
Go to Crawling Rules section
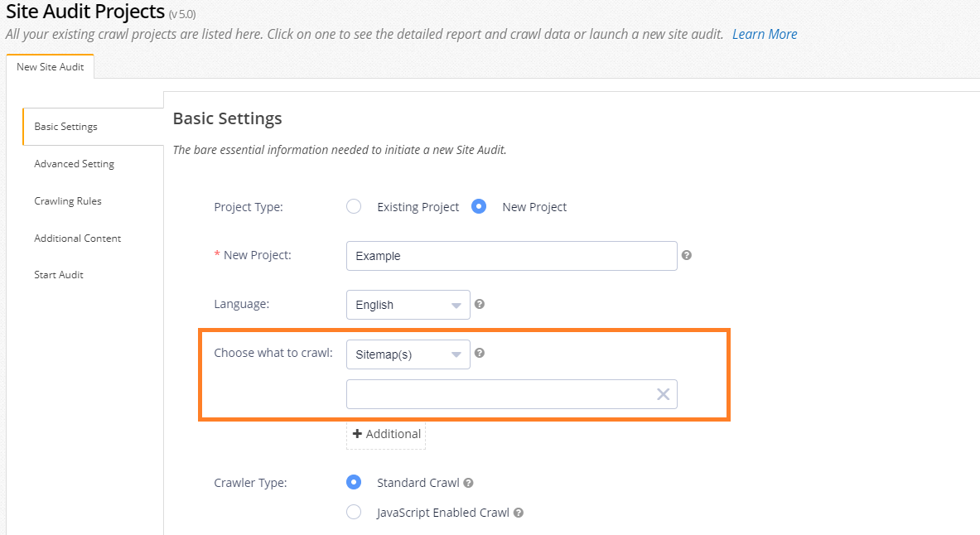coord(68,201)
